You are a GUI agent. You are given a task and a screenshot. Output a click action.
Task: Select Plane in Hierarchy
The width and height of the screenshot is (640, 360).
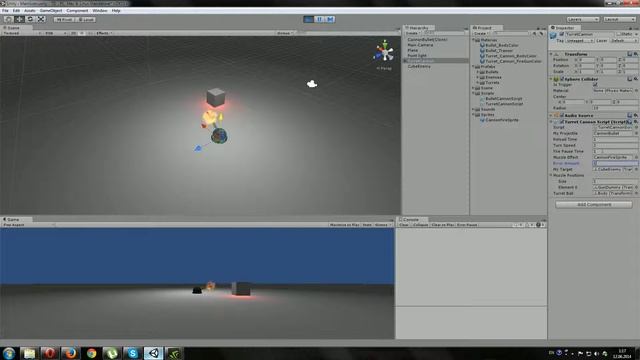pos(412,50)
